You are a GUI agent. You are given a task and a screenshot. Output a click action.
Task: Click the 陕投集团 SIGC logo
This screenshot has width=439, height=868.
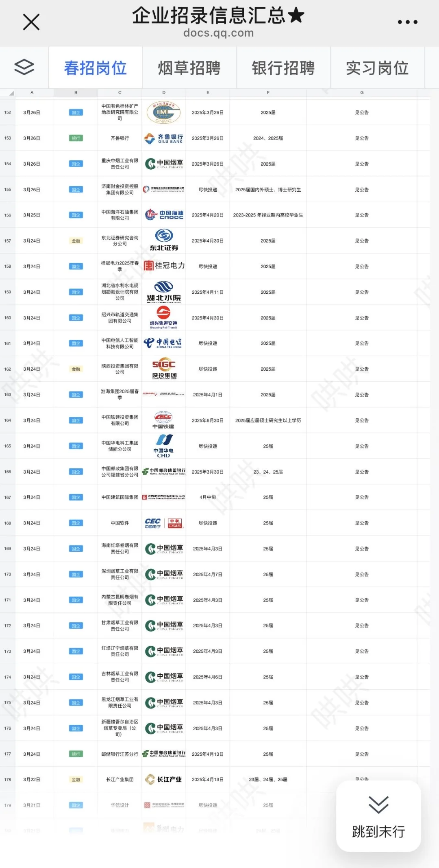point(164,369)
